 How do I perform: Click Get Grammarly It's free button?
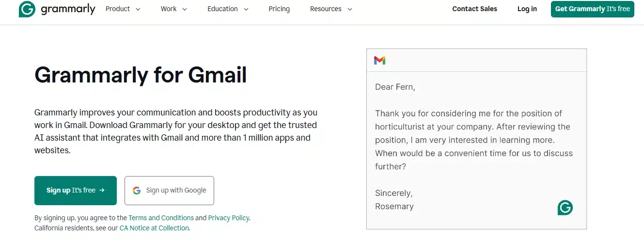coord(593,9)
